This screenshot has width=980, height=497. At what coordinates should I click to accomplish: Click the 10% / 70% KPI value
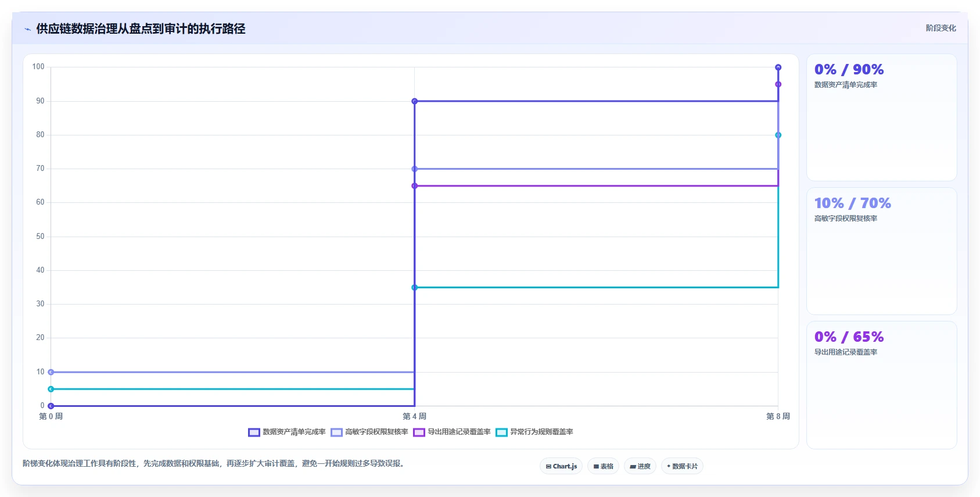point(852,203)
